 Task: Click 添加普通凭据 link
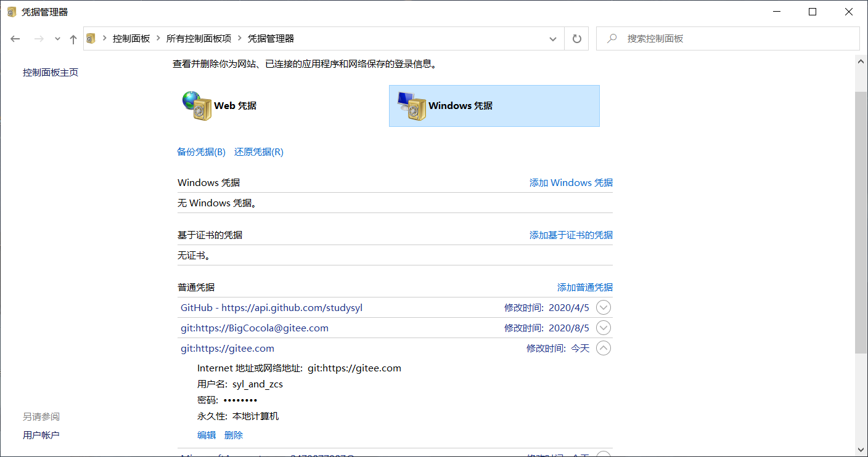pos(585,288)
